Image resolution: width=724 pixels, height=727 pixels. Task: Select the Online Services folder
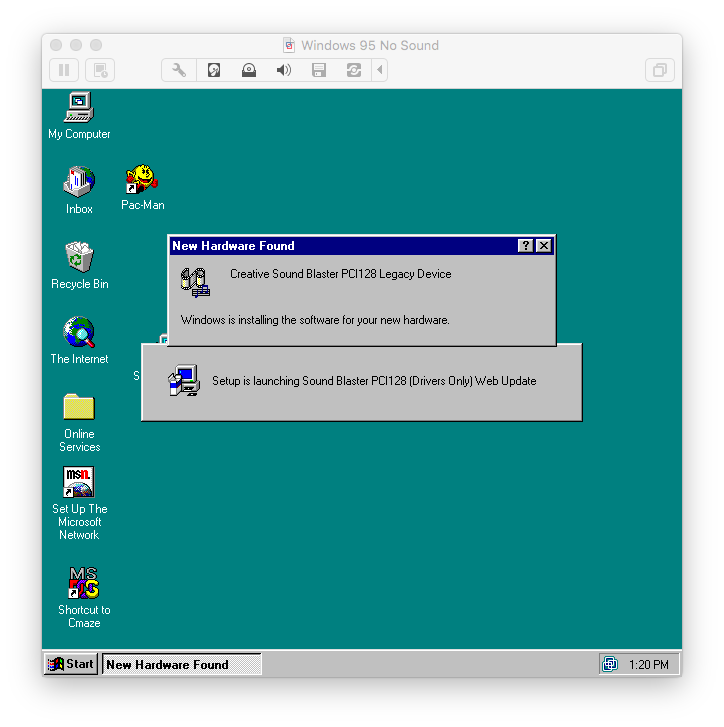coord(79,407)
